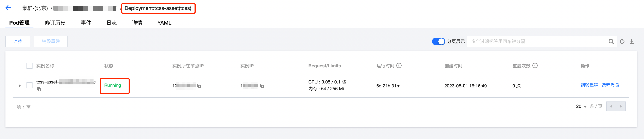This screenshot has height=139, width=644.
Task: Check the select-all header checkbox
Action: [x=30, y=66]
